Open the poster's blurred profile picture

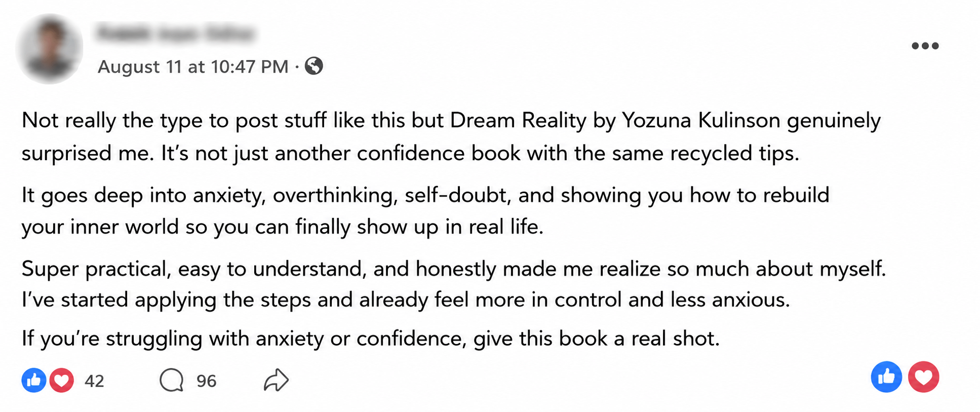point(49,49)
